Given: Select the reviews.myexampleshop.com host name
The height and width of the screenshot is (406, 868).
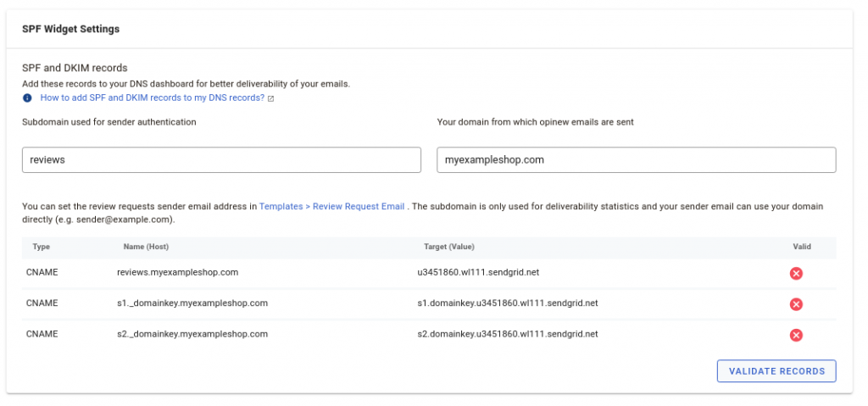Looking at the screenshot, I should tap(178, 273).
